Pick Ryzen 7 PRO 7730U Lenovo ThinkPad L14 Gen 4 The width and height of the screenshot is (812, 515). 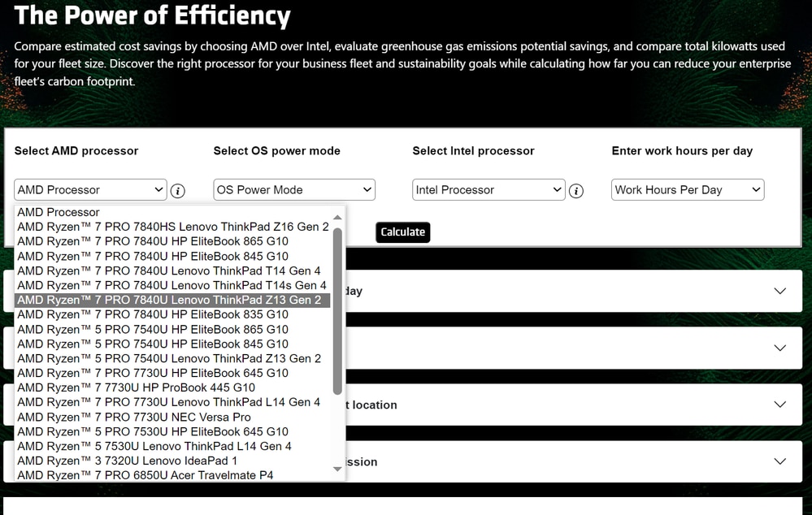(172, 402)
